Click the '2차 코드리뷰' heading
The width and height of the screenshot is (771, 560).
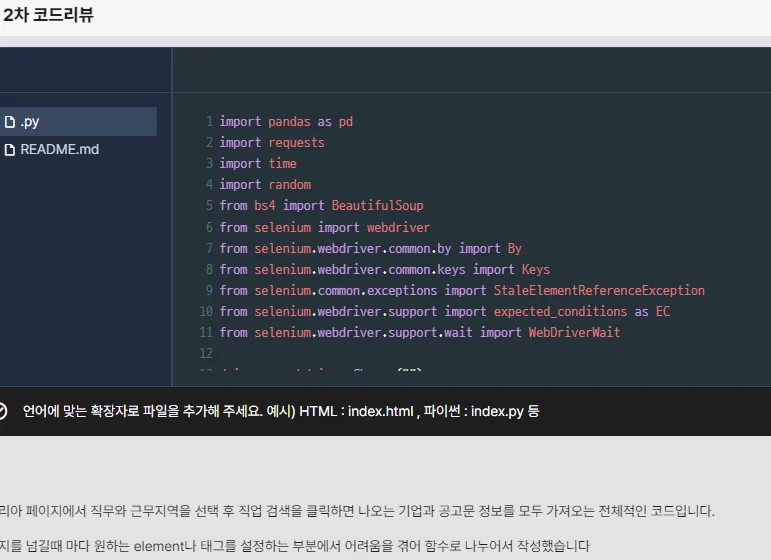49,16
